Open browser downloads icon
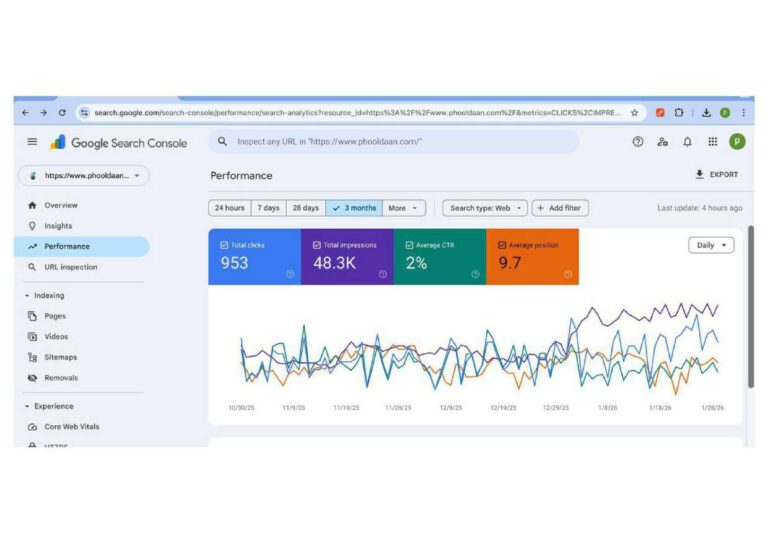This screenshot has height=543, width=768. [706, 113]
